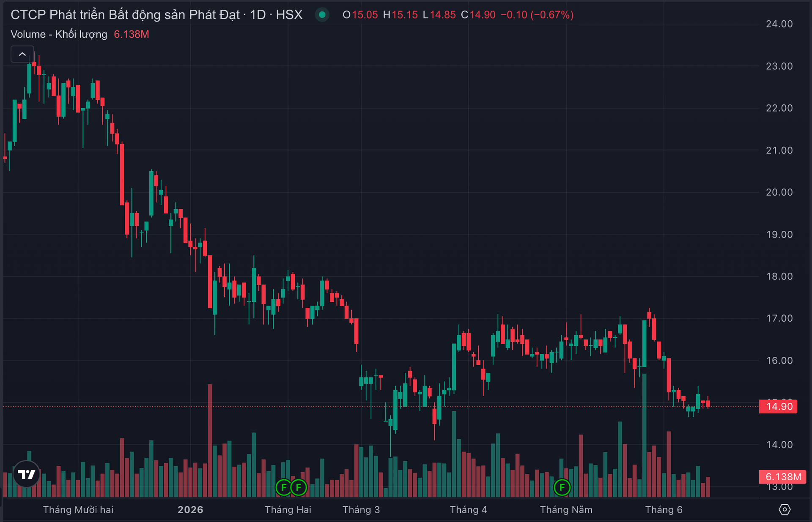Click the Tháng Năm label on the time axis

click(x=566, y=510)
